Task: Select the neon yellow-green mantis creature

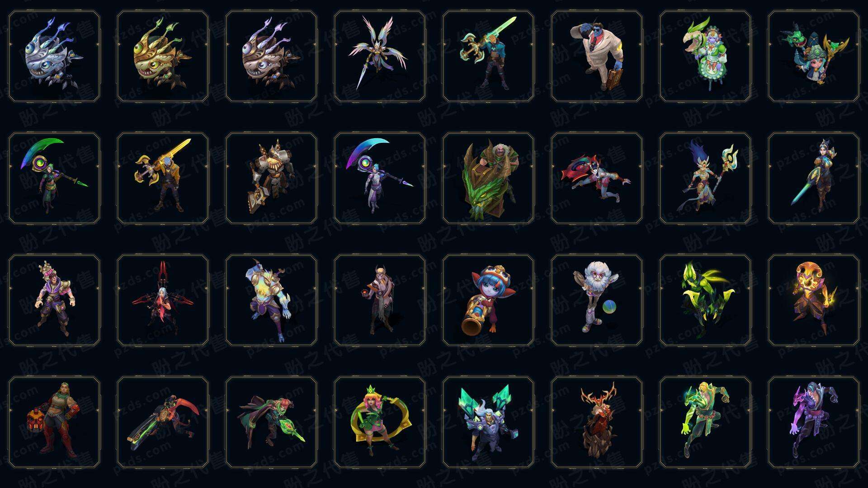Action: (x=705, y=300)
